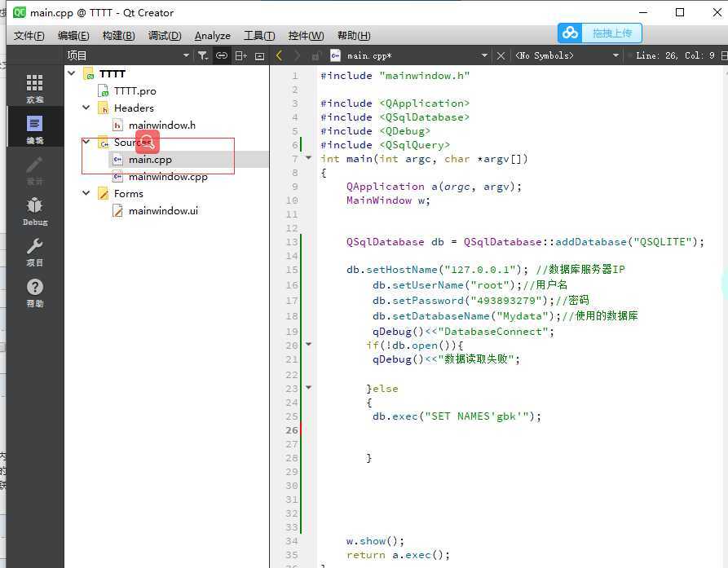Open the project view dropdown arrow
Viewport: 728px width, 568px height.
pos(186,55)
